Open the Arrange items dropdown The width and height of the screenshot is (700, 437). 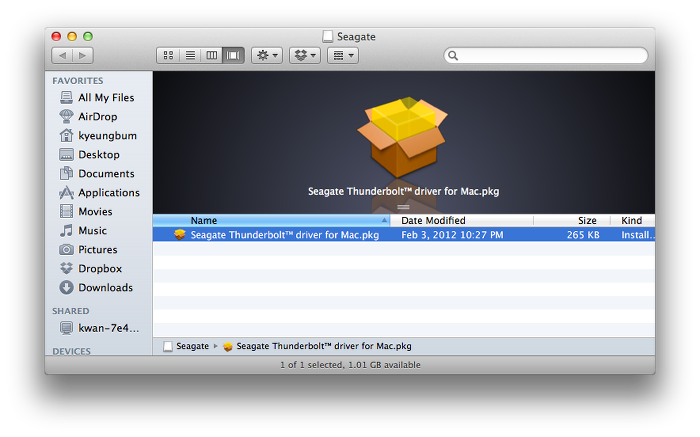pos(343,55)
